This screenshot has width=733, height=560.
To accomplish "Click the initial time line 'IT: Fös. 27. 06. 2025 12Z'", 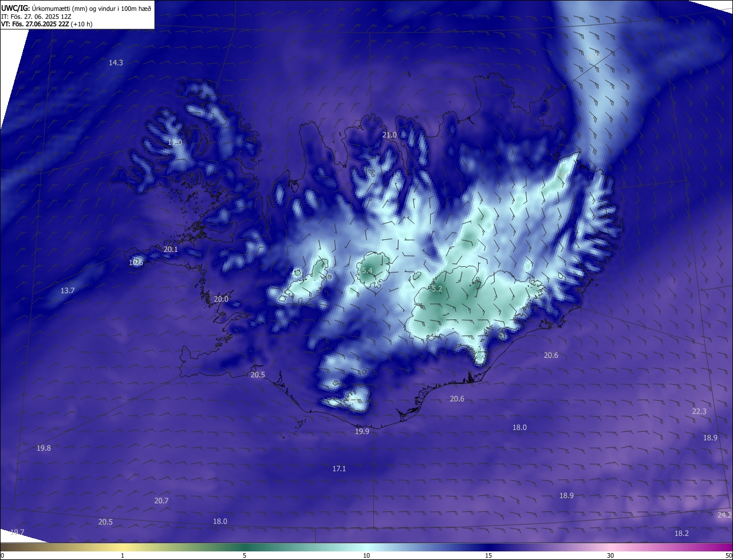I will (36, 17).
